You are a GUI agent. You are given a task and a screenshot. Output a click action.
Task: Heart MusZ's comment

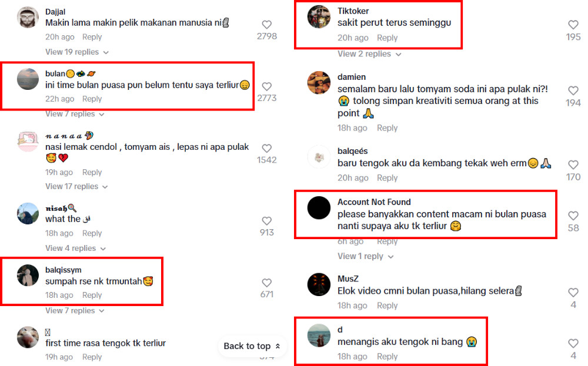click(x=573, y=293)
